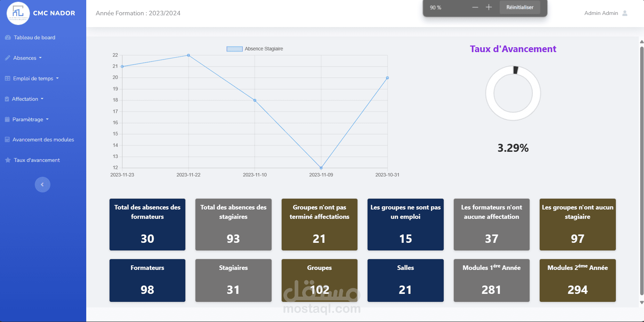The width and height of the screenshot is (644, 322).
Task: Click the page scrollbar up arrow
Action: 642,42
